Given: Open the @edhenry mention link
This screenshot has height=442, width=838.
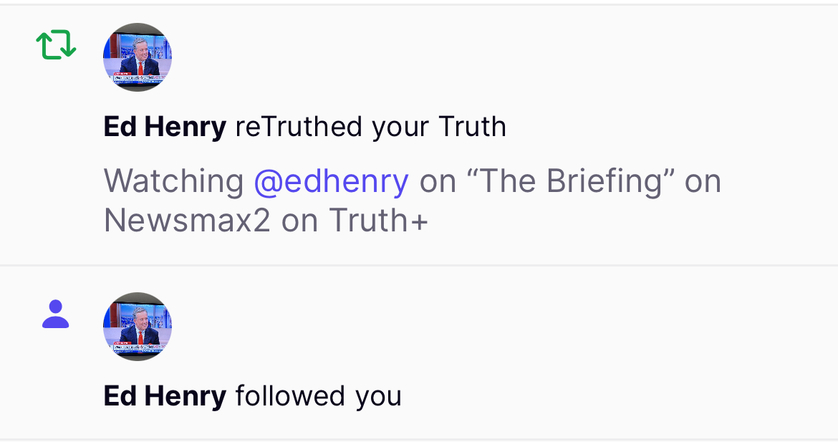Looking at the screenshot, I should point(331,182).
